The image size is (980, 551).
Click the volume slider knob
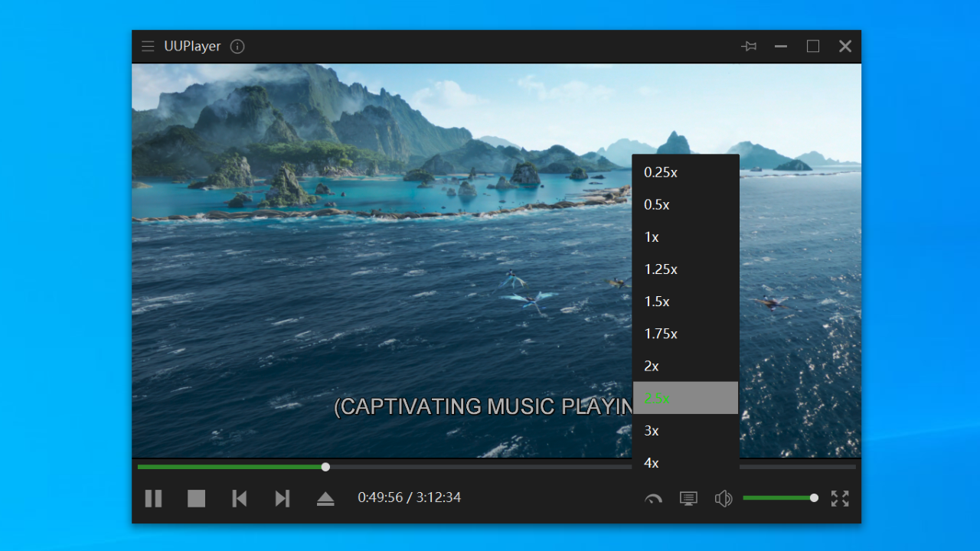coord(814,498)
